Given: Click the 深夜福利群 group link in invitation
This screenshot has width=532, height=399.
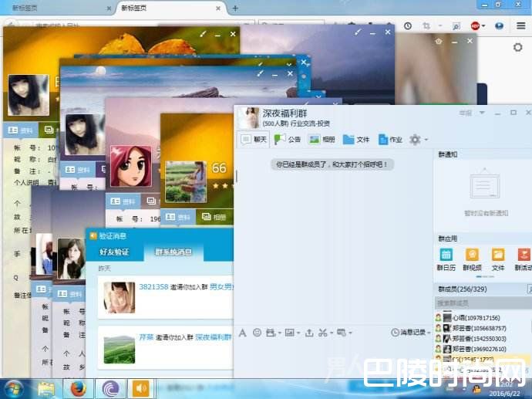Looking at the screenshot, I should 214,337.
